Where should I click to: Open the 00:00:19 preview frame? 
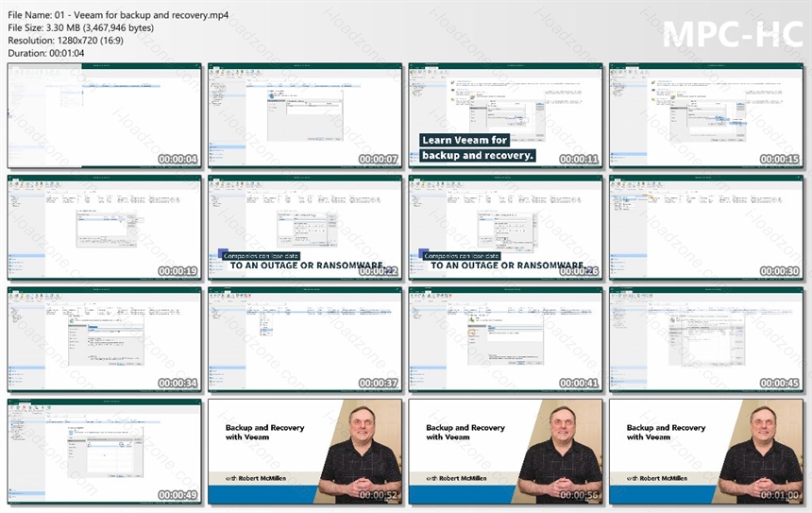(x=104, y=228)
